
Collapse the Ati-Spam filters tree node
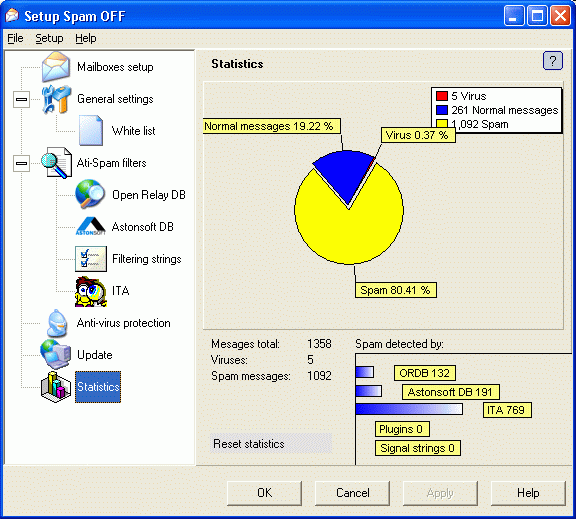point(21,163)
